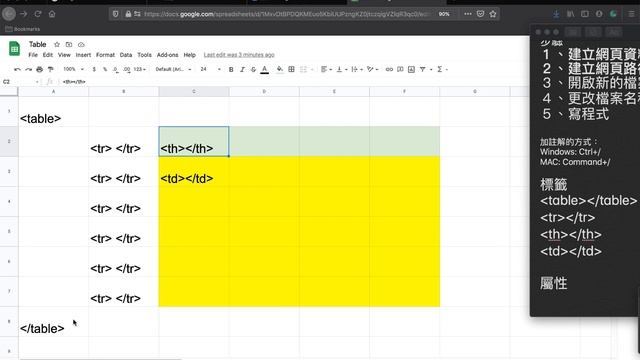Select cell containing </table>
This screenshot has width=640, height=360.
(53, 322)
